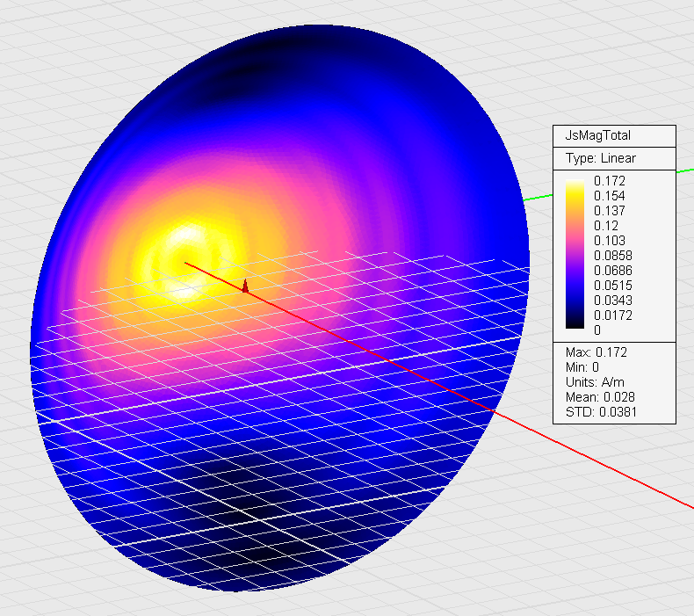Click the small dark red arrow marker
Viewport: 694px width, 616px height.
246,286
